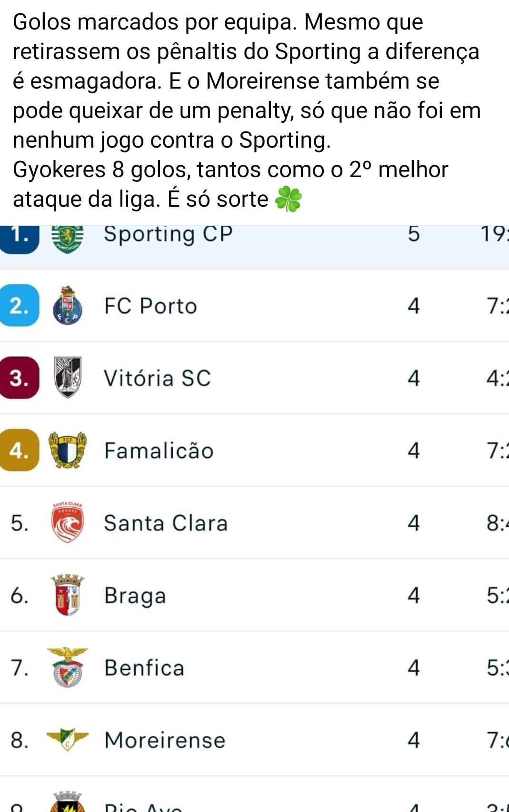Open the Sporting CP team name
The height and width of the screenshot is (812, 509).
(168, 234)
